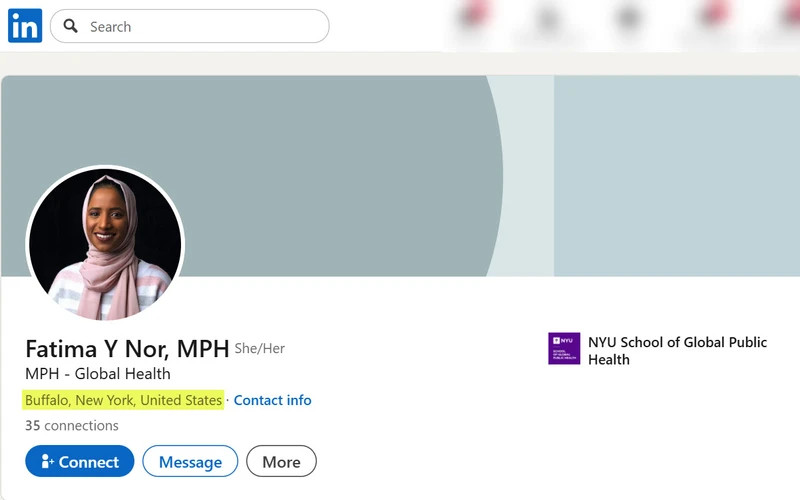Click the MPH - Global Health headline

(x=98, y=373)
